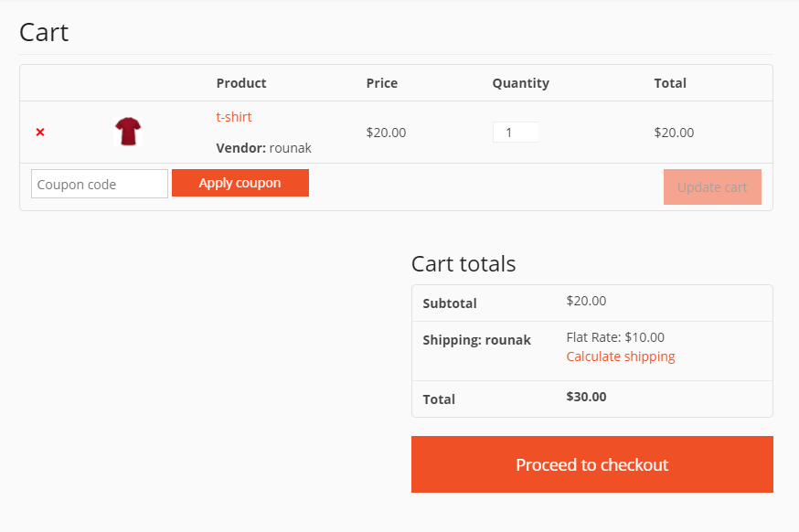Select the Flat Rate $10.00 shipping text

(x=615, y=337)
